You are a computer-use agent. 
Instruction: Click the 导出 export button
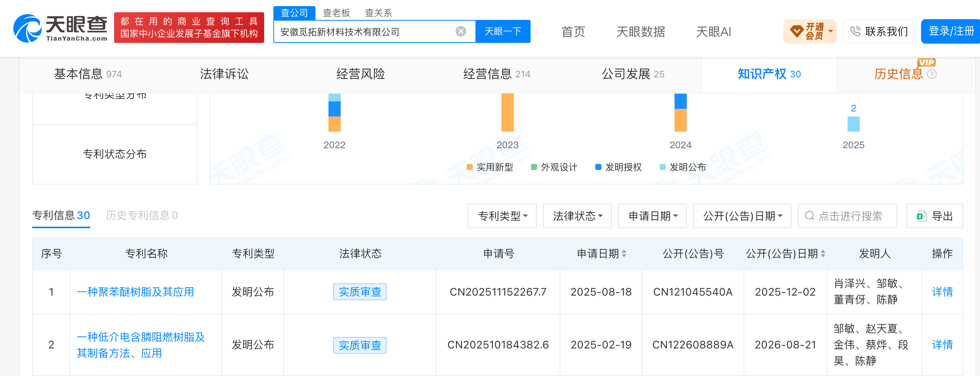pyautogui.click(x=935, y=216)
